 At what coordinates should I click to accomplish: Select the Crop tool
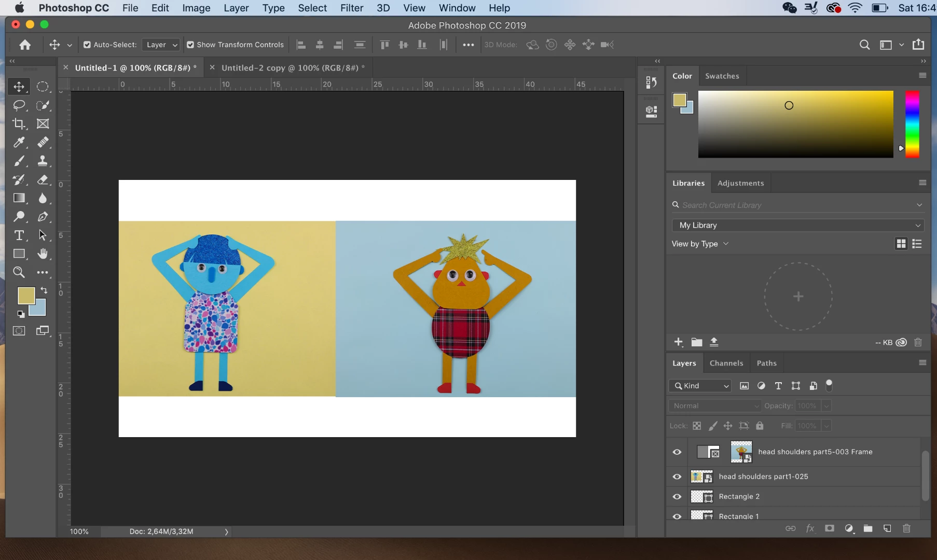click(x=19, y=124)
